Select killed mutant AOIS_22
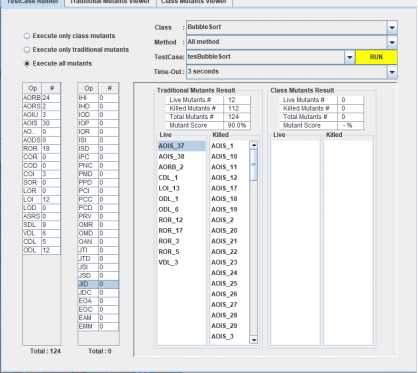 (x=230, y=252)
